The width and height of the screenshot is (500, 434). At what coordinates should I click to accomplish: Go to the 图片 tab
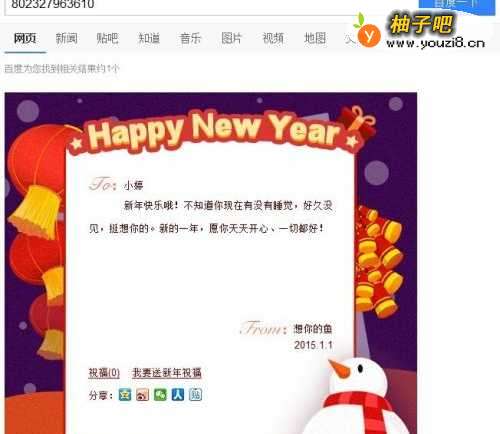pos(231,39)
